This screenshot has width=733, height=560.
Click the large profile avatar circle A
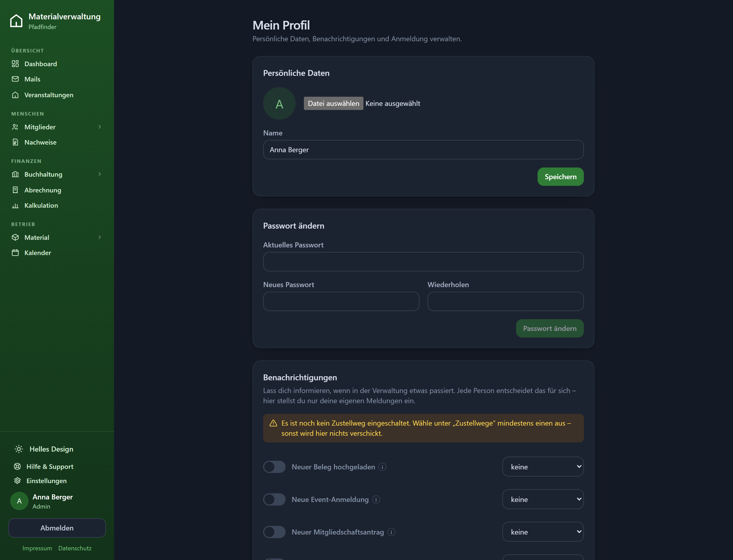[279, 103]
